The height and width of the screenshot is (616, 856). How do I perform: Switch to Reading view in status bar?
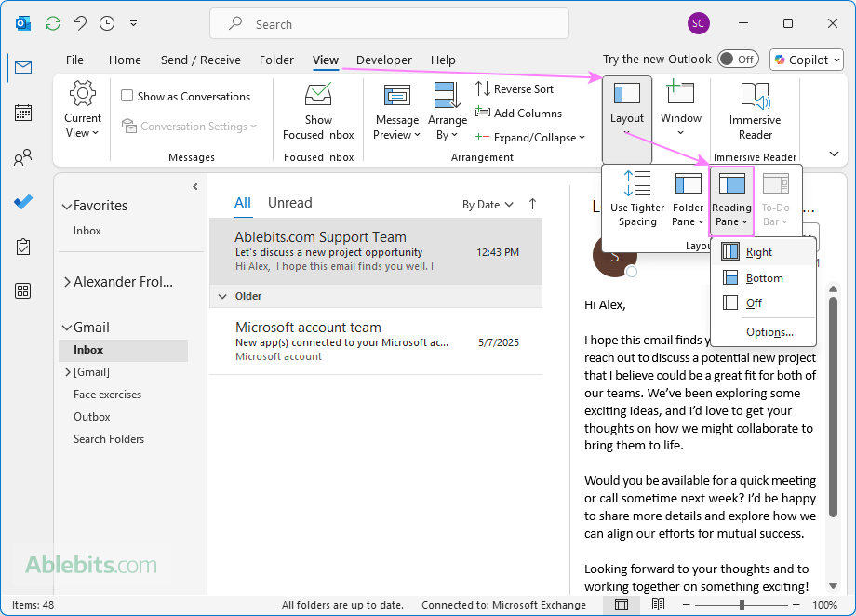tap(659, 605)
